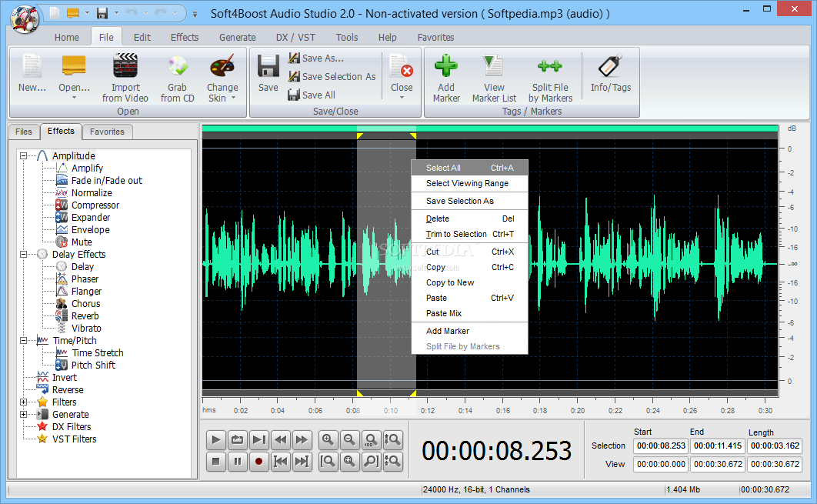Click Change Skin palette icon

click(222, 67)
